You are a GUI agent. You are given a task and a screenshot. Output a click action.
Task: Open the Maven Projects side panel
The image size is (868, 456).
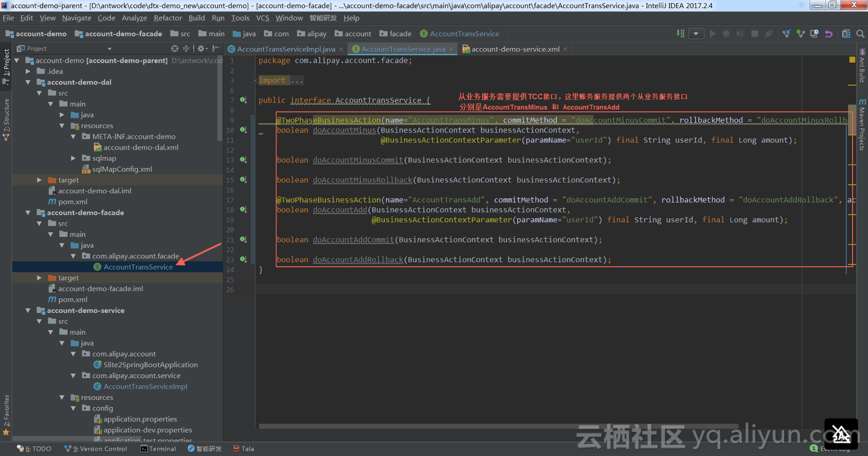click(x=862, y=124)
